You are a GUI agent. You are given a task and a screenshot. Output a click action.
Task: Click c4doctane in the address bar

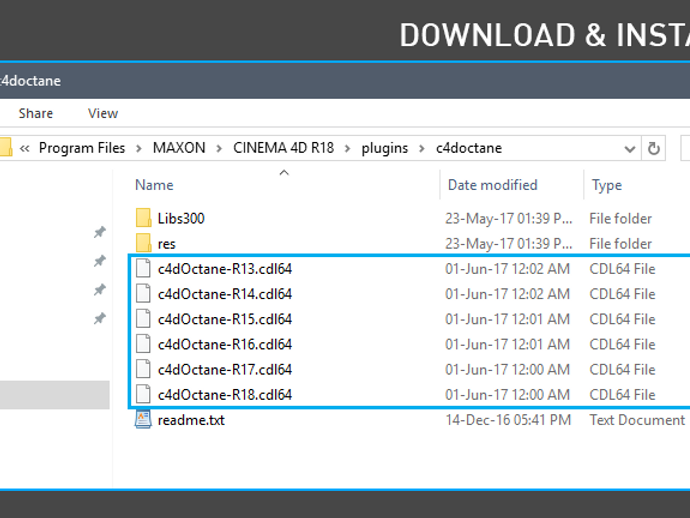[469, 148]
